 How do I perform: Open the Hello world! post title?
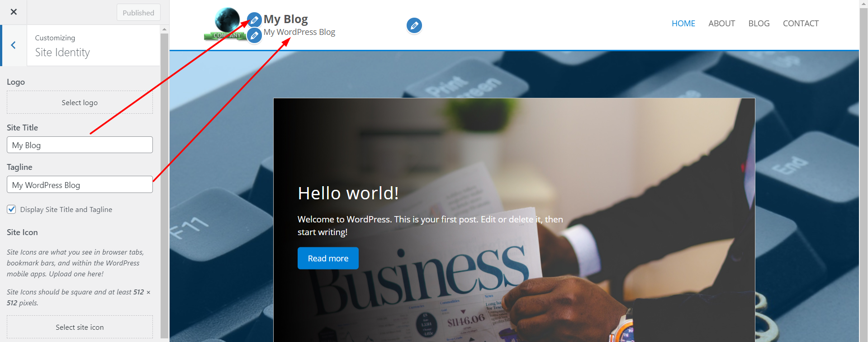[x=348, y=193]
